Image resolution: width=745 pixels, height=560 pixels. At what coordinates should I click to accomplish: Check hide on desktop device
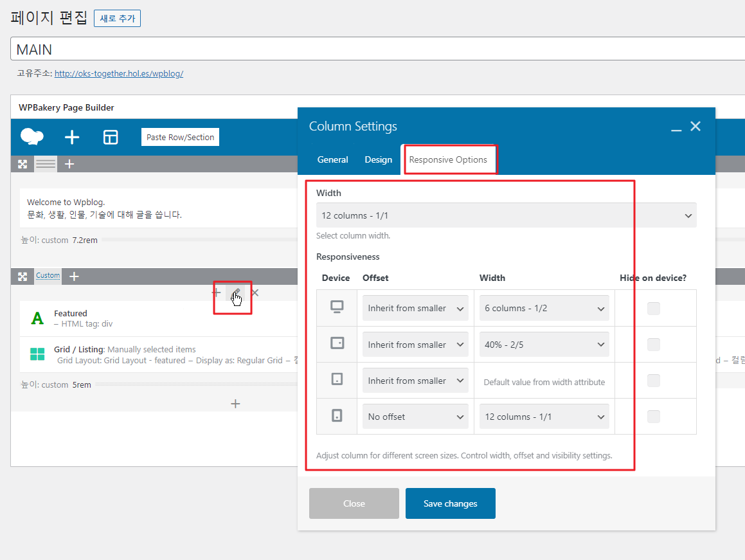pyautogui.click(x=654, y=309)
